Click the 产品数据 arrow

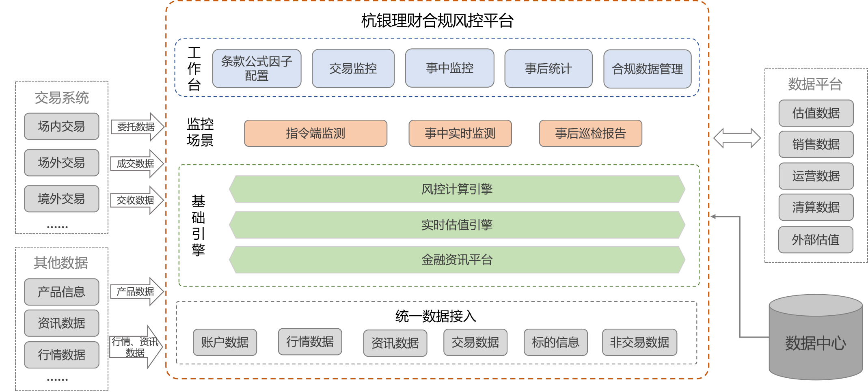[x=137, y=291]
